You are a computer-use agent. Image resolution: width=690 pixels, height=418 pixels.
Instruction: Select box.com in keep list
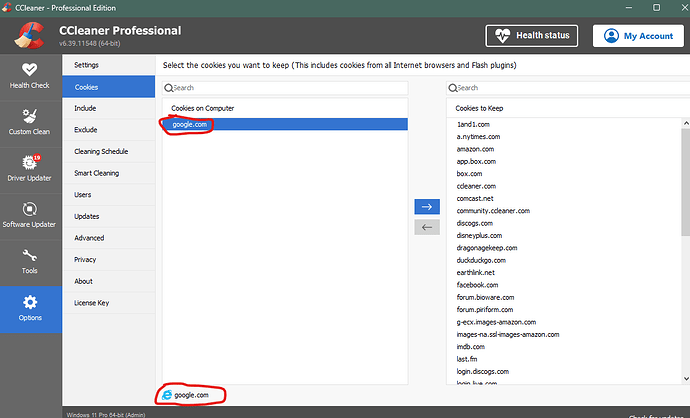tap(469, 174)
